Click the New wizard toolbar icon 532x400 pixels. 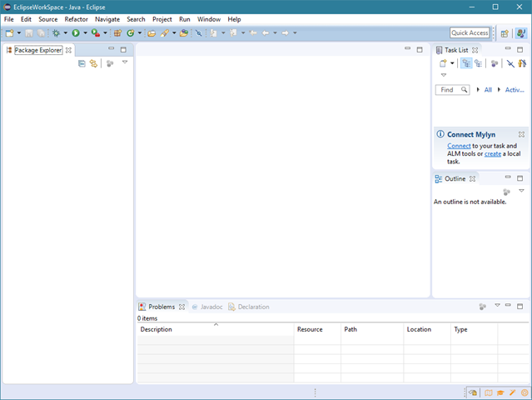[x=9, y=33]
